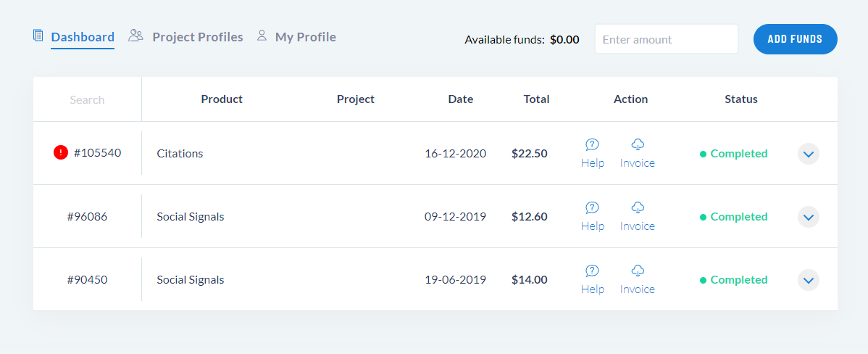868x354 pixels.
Task: Expand order #105540 details chevron
Action: (x=809, y=154)
